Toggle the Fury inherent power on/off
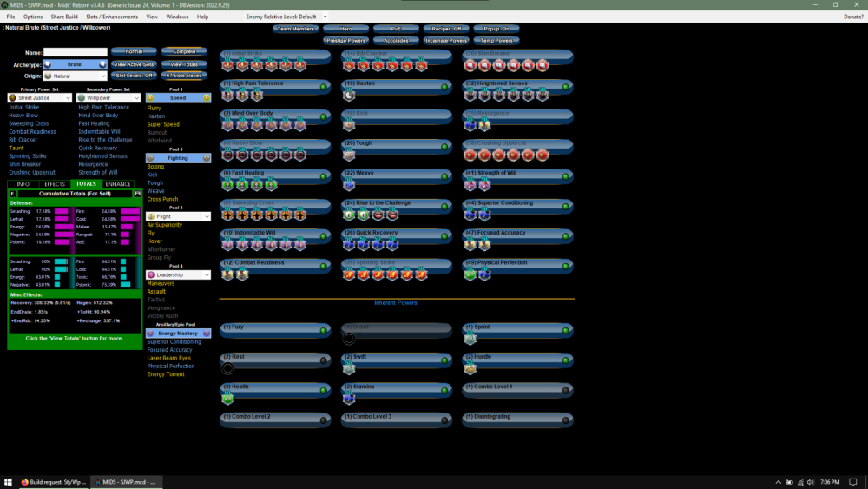Image resolution: width=868 pixels, height=489 pixels. point(324,331)
